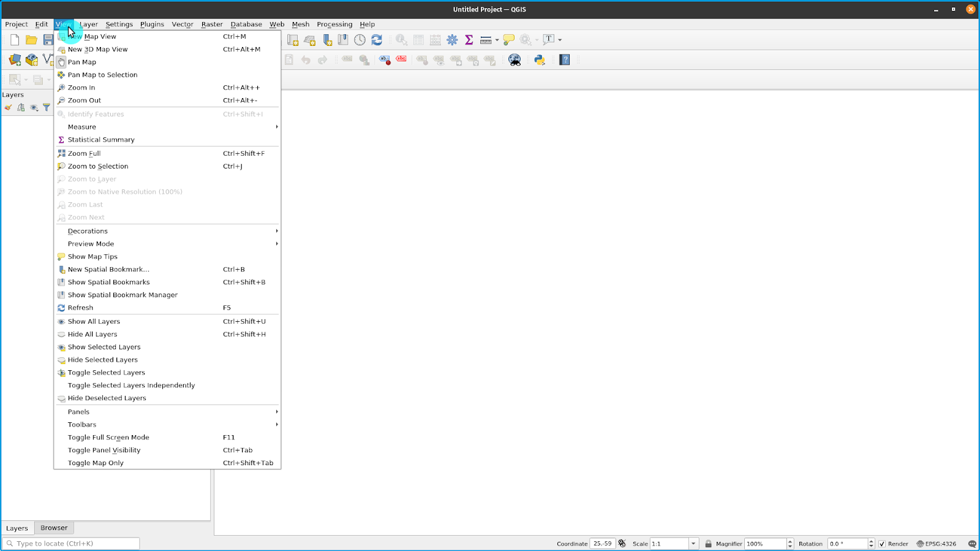Toggle the scale lock padlock icon

click(708, 544)
